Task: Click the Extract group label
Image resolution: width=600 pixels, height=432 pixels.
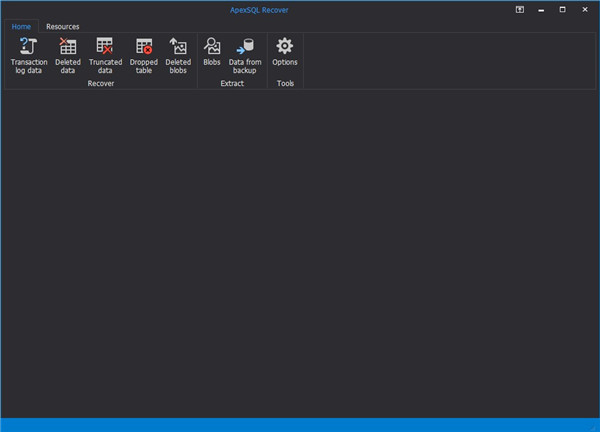Action: coord(232,83)
